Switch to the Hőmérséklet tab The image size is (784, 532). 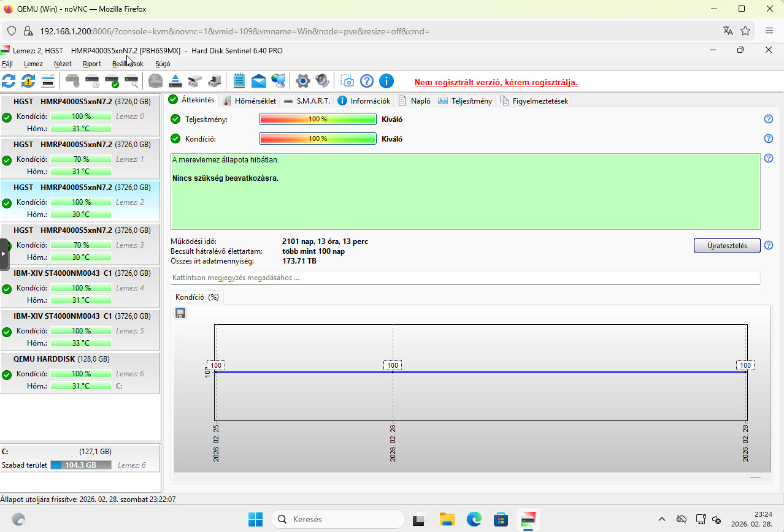pyautogui.click(x=249, y=101)
